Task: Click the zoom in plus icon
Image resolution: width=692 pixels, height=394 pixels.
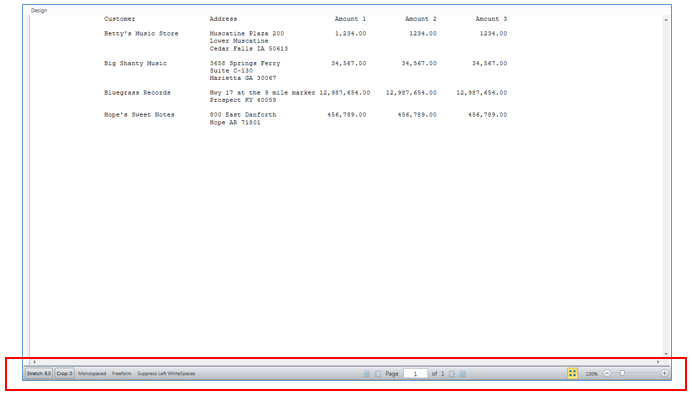Action: coord(664,373)
